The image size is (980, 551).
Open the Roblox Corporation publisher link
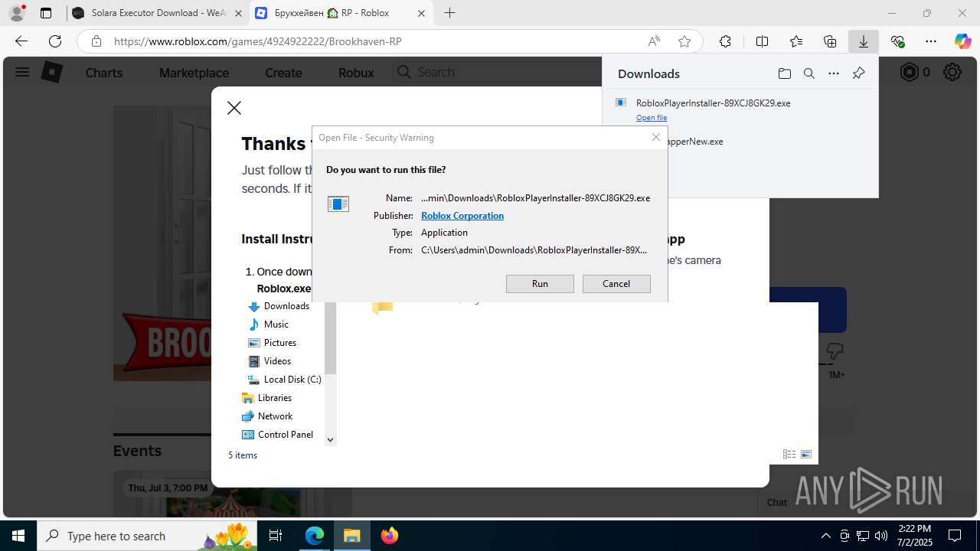[x=462, y=216]
